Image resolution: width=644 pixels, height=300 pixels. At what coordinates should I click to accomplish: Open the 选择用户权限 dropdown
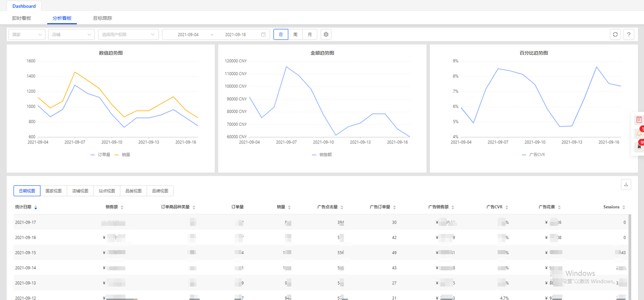[128, 34]
